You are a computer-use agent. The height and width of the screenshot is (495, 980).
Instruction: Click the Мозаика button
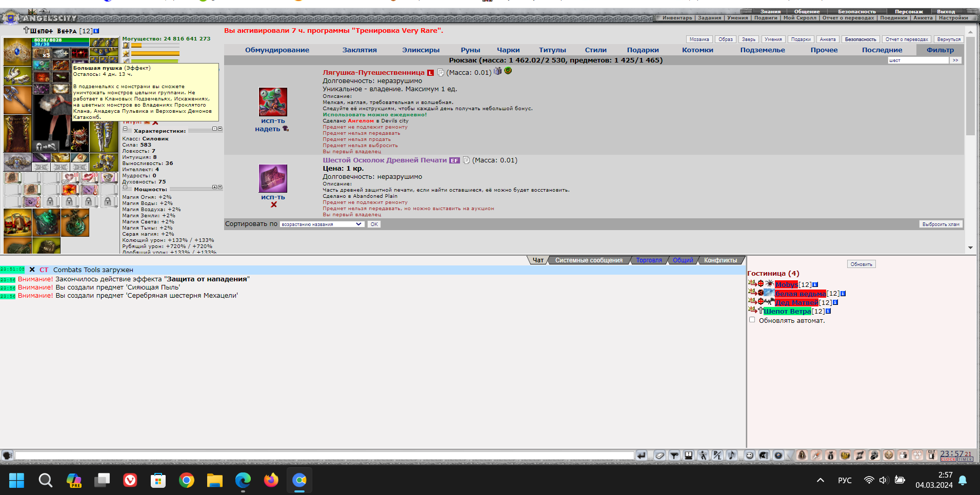tap(699, 39)
